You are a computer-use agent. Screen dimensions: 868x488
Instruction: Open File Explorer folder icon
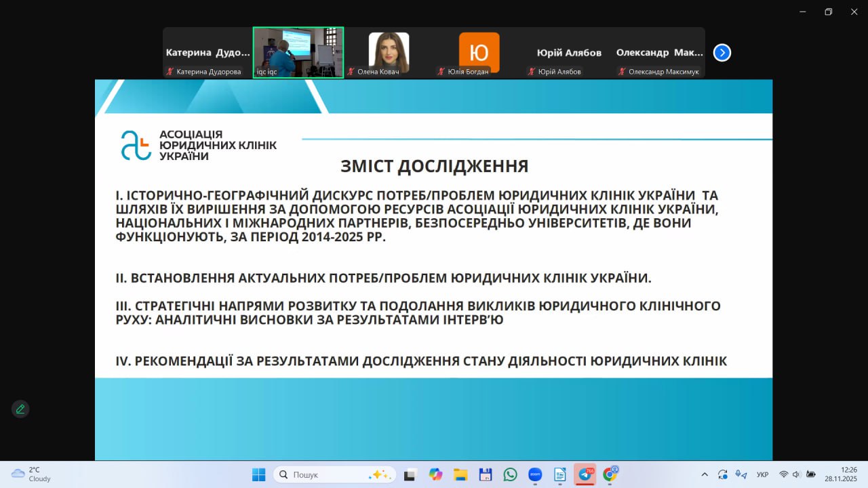(460, 474)
